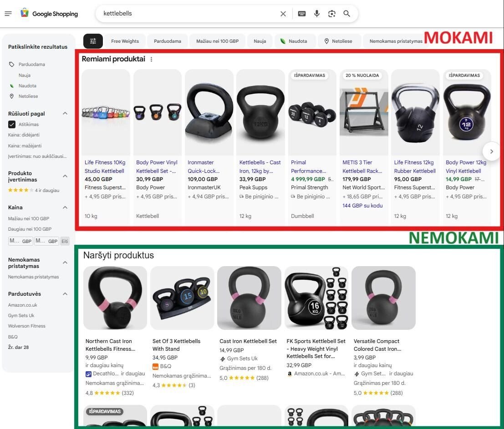Select price Daugiau nei 100 GBP
The width and height of the screenshot is (504, 429).
(x=30, y=229)
